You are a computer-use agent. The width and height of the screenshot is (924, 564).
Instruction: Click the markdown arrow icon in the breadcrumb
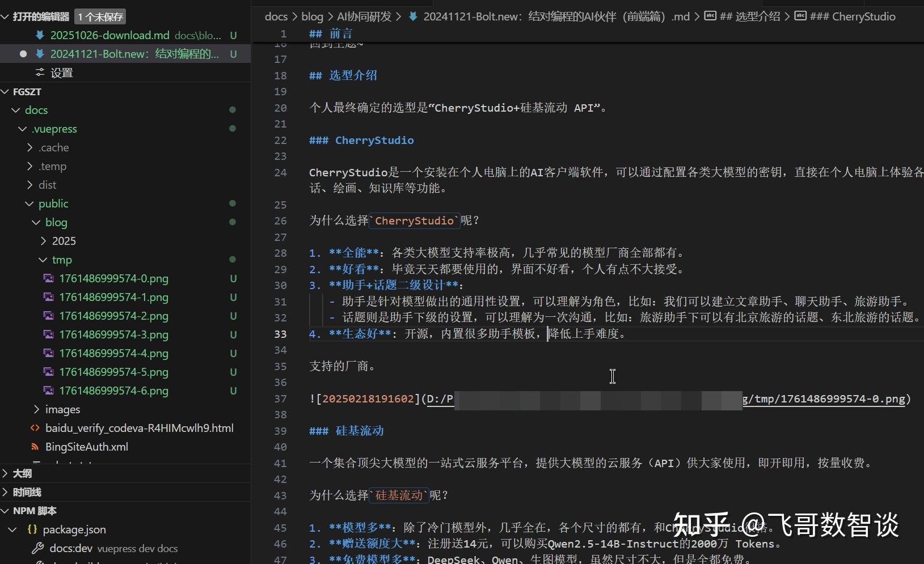413,16
